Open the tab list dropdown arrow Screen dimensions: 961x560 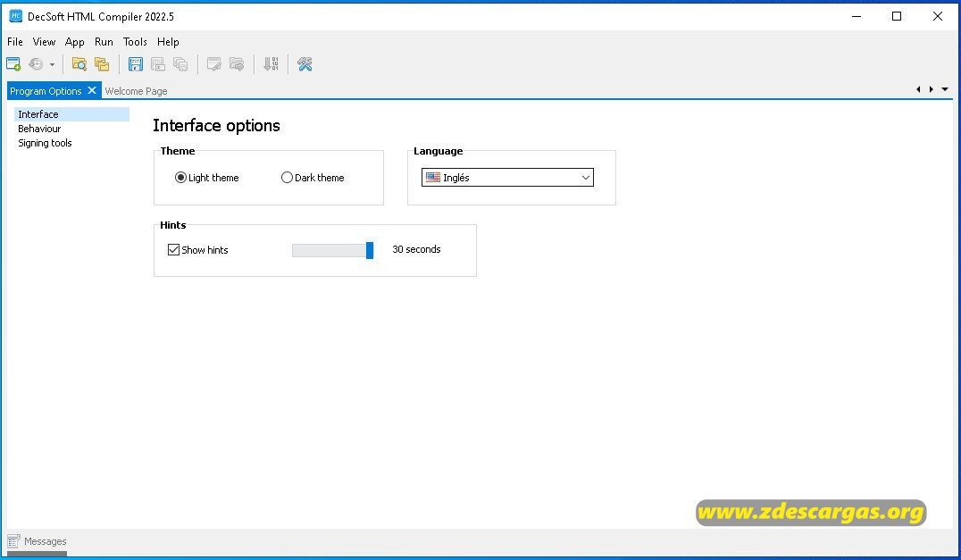945,89
